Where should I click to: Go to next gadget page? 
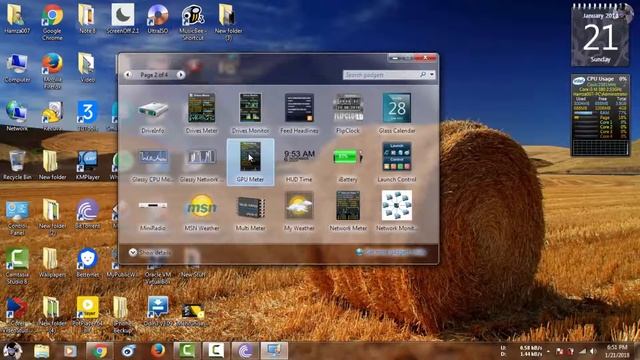[180, 75]
